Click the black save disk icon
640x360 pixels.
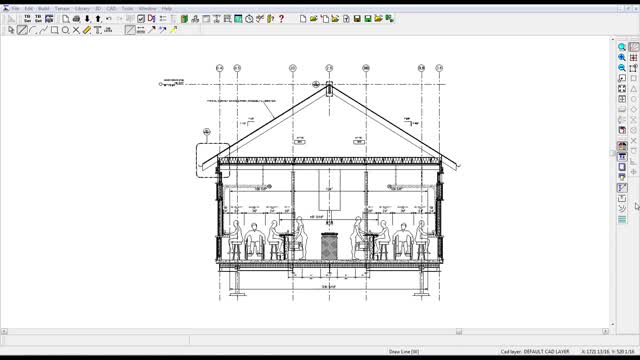[357, 19]
